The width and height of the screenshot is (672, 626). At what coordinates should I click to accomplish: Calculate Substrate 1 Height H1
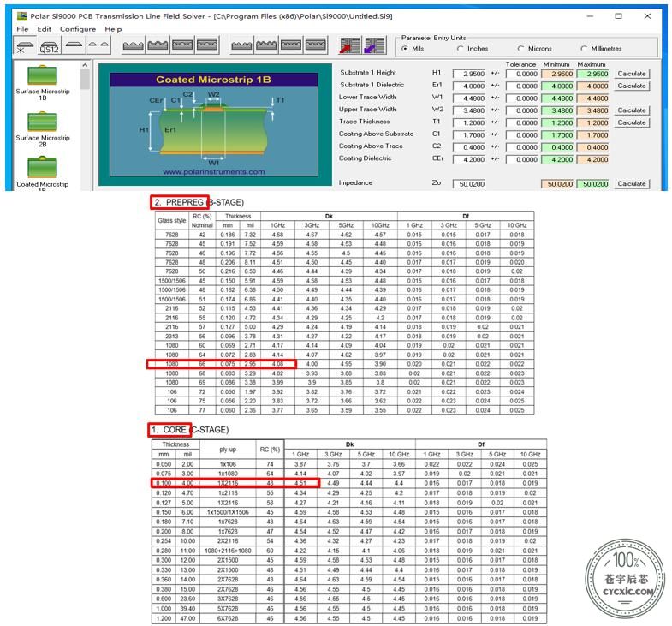pos(631,74)
